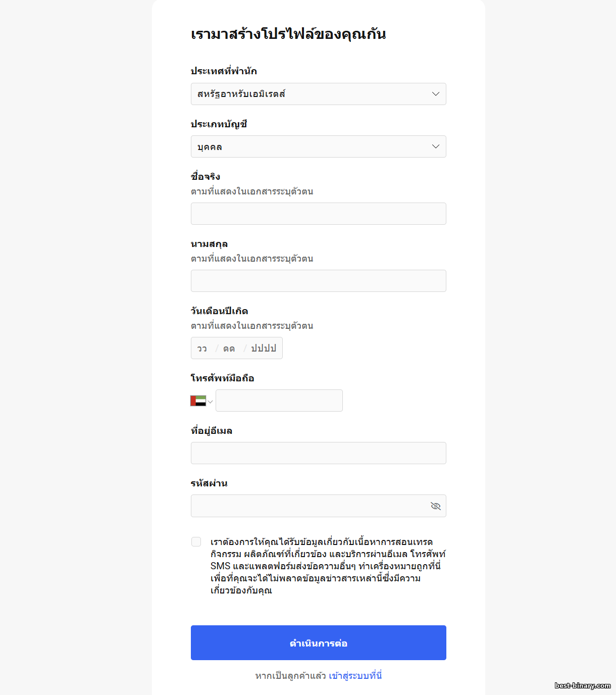Screen dimensions: 616x695
Task: Click inside the password field
Action: pos(308,506)
